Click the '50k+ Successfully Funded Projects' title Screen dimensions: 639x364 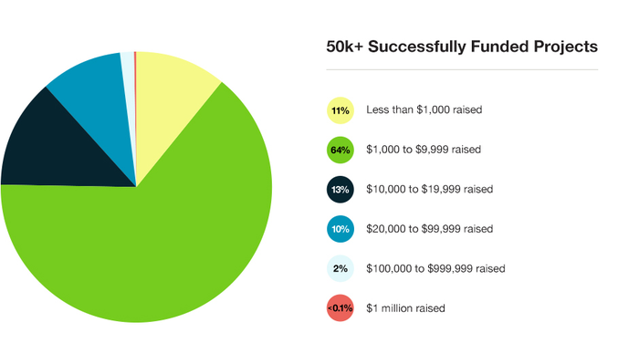click(x=462, y=47)
